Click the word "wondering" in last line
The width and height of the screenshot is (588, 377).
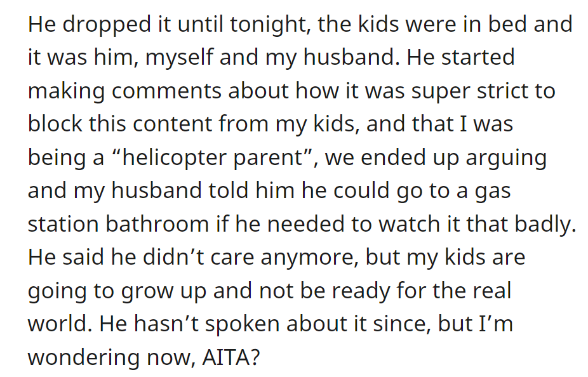[84, 358]
